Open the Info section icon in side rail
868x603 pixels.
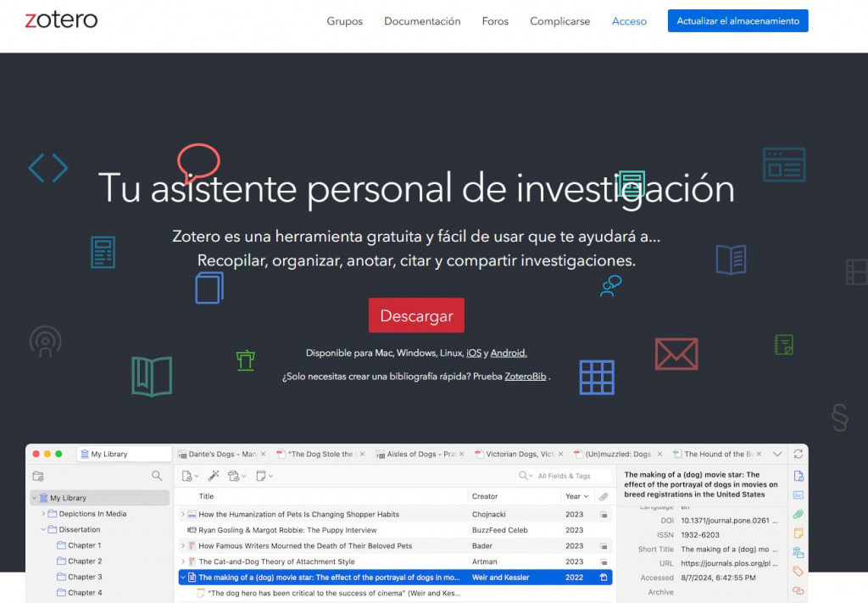click(798, 476)
